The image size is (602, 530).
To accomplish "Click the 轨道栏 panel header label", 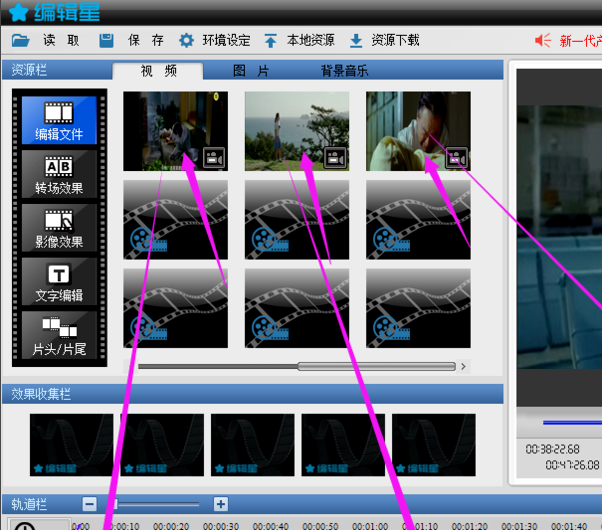I will coord(29,504).
